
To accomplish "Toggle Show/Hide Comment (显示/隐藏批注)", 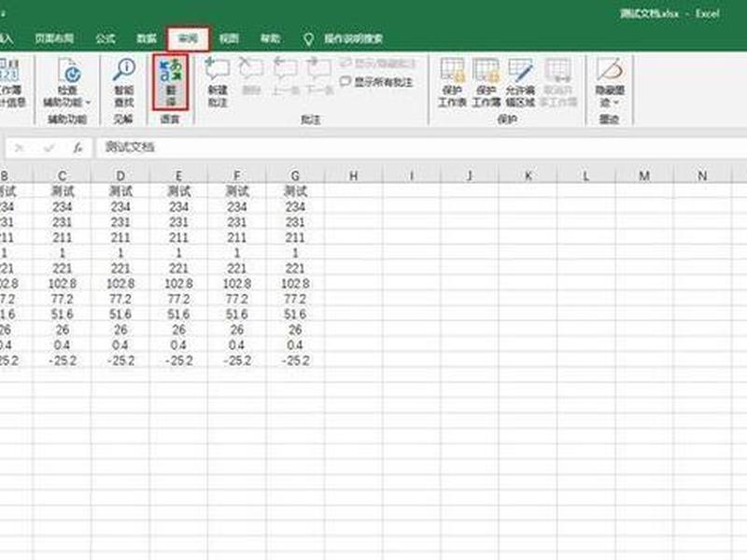I will coord(377,63).
